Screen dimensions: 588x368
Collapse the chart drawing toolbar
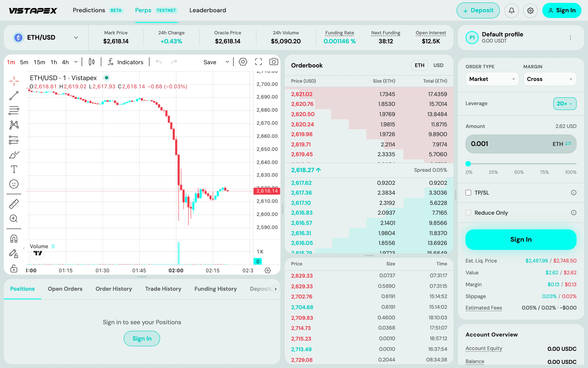click(24, 248)
